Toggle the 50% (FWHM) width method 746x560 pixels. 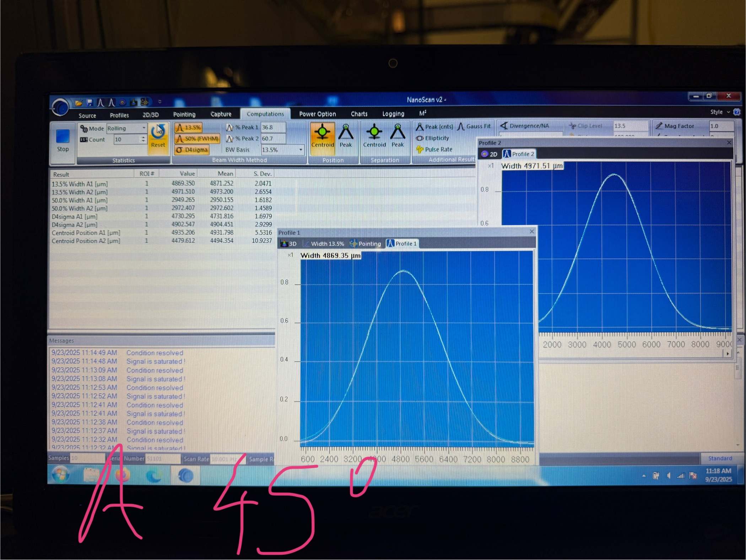coord(198,139)
